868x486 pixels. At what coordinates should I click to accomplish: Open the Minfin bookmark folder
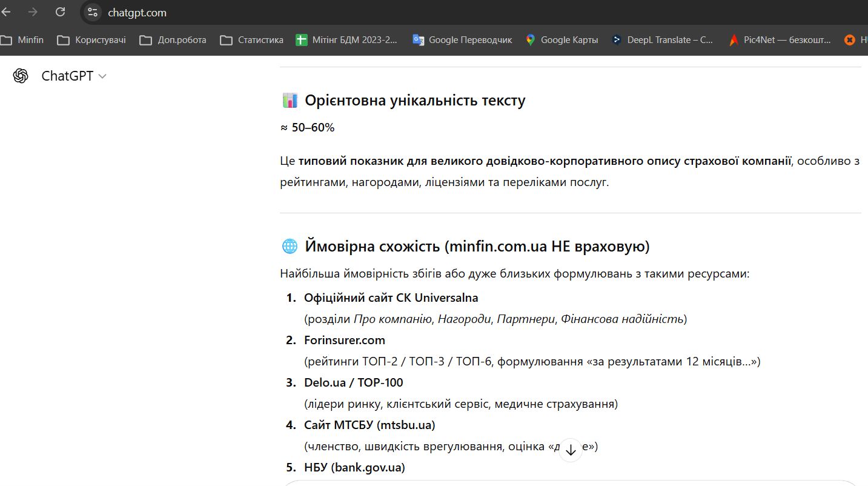(x=22, y=40)
